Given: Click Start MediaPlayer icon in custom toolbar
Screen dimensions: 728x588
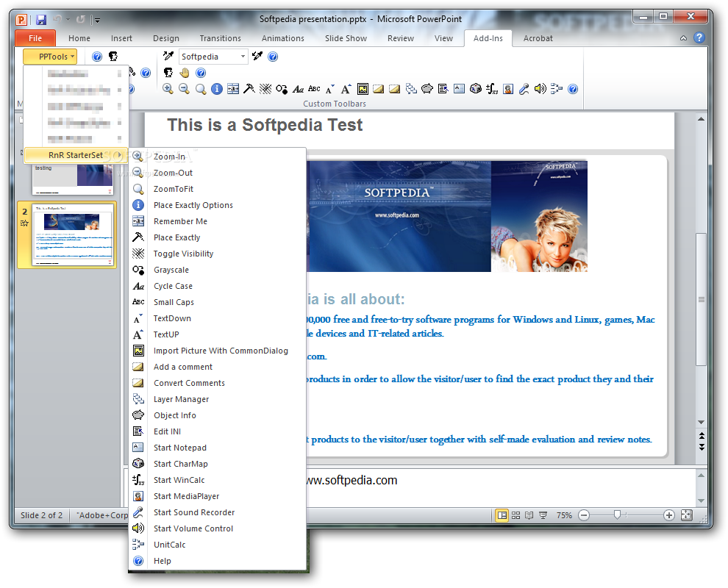Looking at the screenshot, I should coord(508,89).
